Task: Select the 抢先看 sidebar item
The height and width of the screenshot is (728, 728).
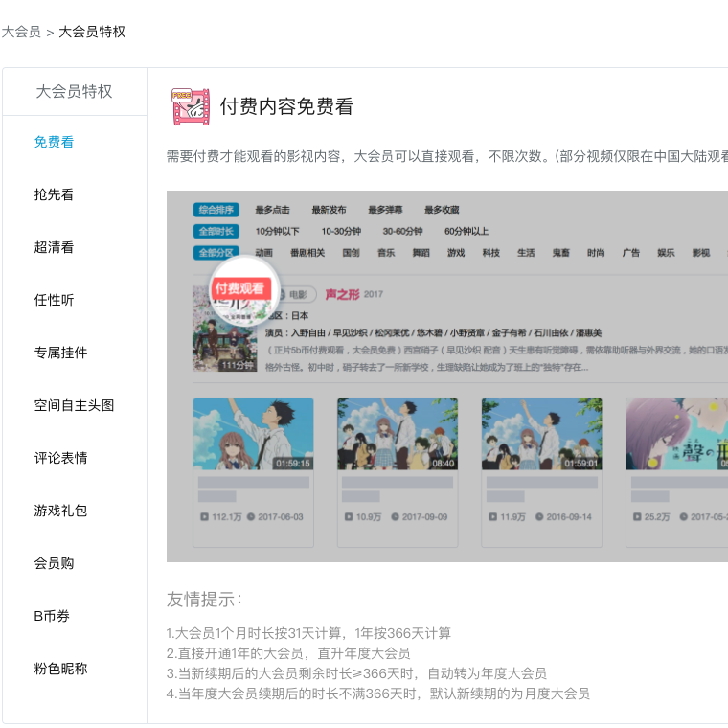Action: click(54, 194)
